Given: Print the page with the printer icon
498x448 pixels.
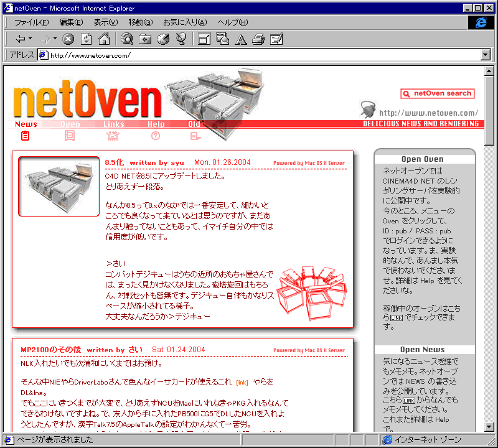Looking at the screenshot, I should [x=258, y=39].
